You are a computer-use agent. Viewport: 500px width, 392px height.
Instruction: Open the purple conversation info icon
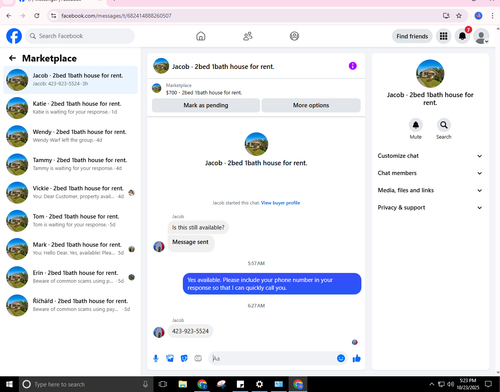pyautogui.click(x=353, y=66)
